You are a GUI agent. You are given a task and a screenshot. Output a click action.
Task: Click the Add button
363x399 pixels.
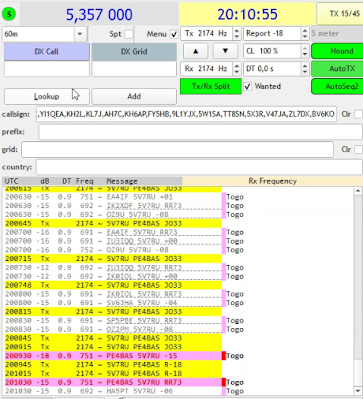pyautogui.click(x=134, y=96)
